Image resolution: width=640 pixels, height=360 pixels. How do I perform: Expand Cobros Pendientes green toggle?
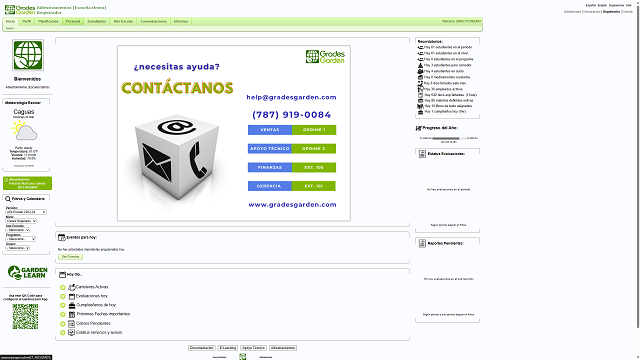[62, 324]
